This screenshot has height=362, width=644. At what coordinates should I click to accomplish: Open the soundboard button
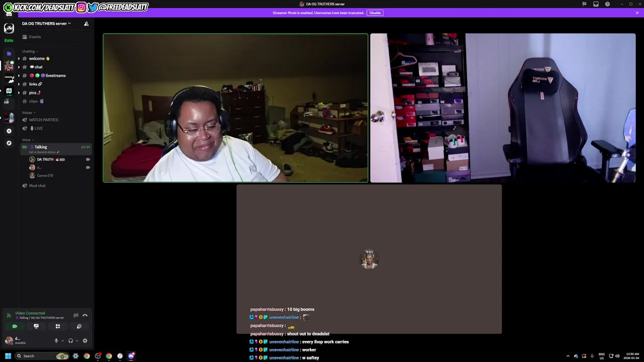(x=79, y=326)
